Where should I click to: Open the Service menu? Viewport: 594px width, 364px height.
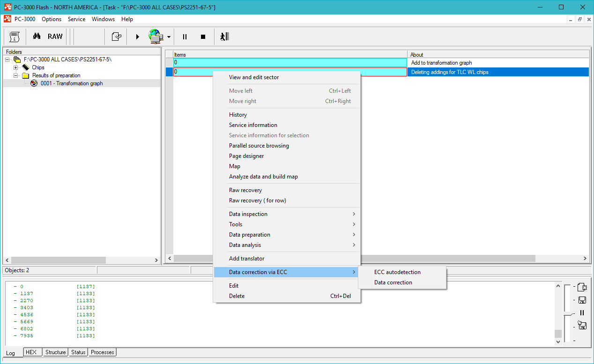coord(77,19)
